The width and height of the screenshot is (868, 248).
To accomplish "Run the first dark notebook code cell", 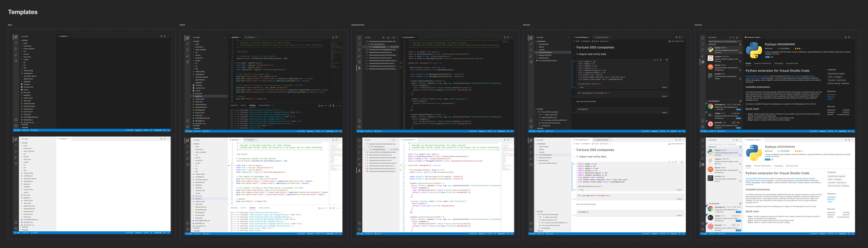I will point(574,61).
